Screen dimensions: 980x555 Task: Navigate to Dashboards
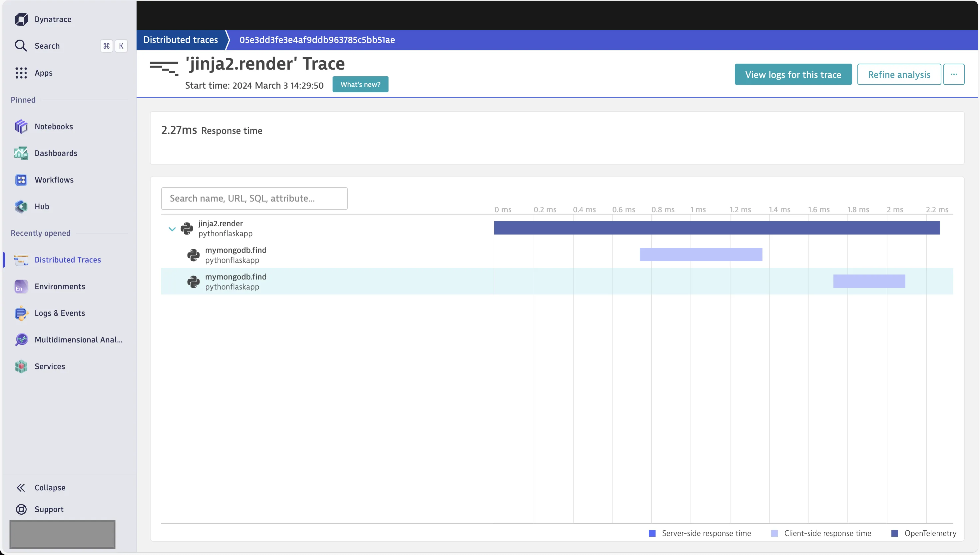click(x=56, y=153)
